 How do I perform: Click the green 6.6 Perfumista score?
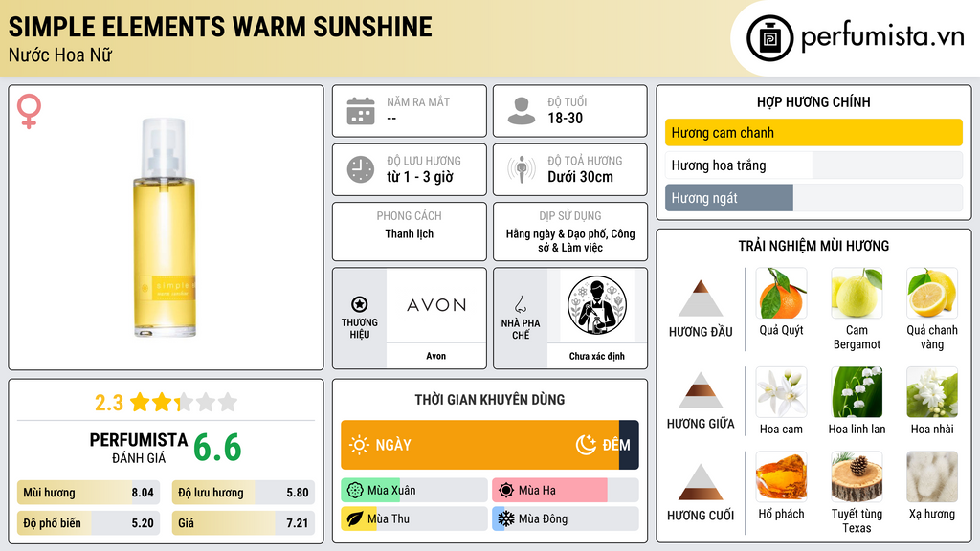coord(217,448)
